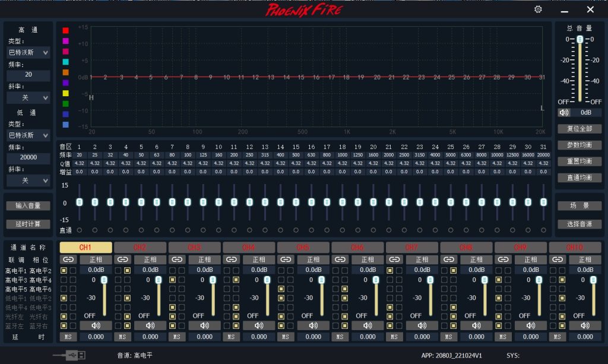Toggle the CH7 link icon
This screenshot has height=364, width=608.
tap(394, 259)
